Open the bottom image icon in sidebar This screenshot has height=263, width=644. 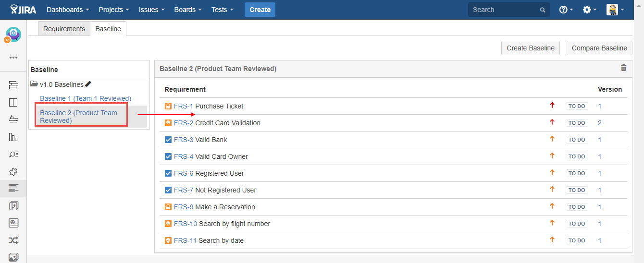(13, 257)
